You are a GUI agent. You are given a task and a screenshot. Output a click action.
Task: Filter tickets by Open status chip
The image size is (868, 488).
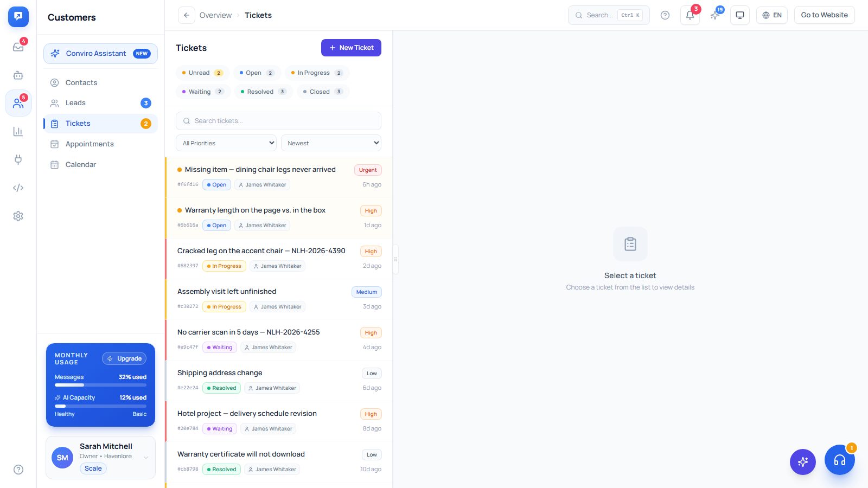click(257, 73)
